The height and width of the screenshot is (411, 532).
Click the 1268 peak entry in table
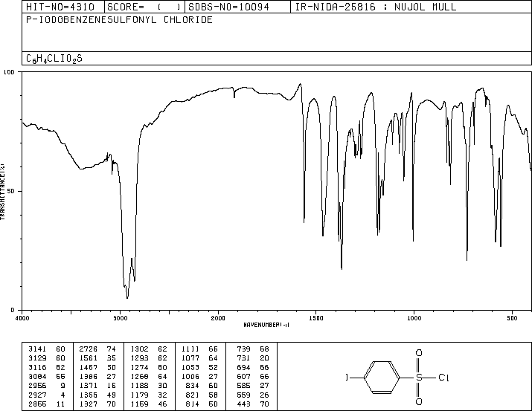149,376
